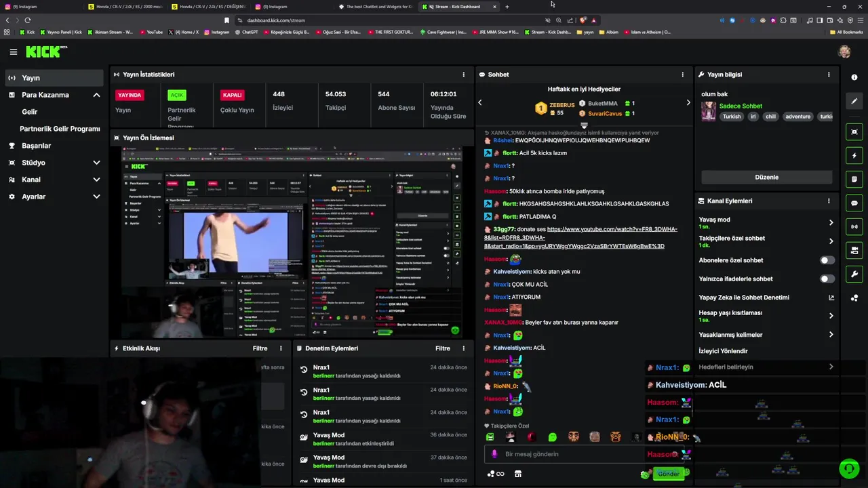
Task: Toggle the broadcast signal widget icon
Action: [x=854, y=226]
